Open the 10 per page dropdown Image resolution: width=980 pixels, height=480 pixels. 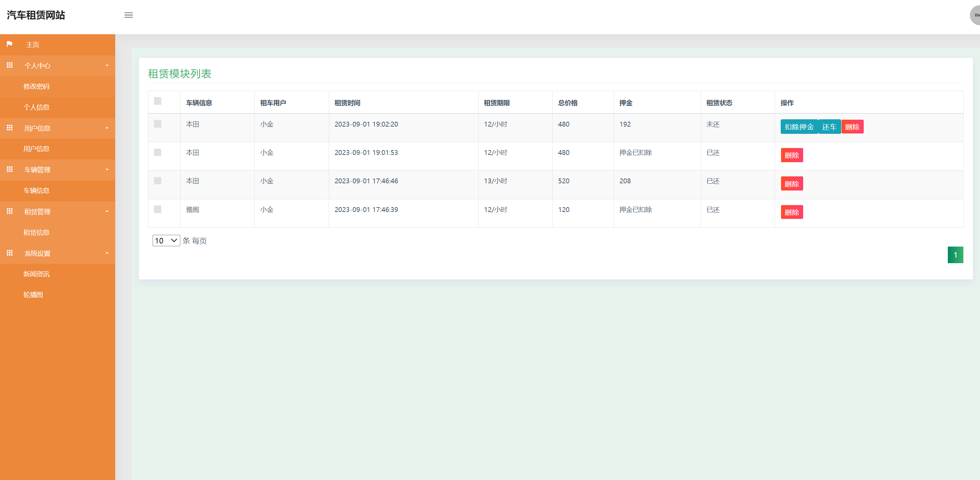(166, 241)
